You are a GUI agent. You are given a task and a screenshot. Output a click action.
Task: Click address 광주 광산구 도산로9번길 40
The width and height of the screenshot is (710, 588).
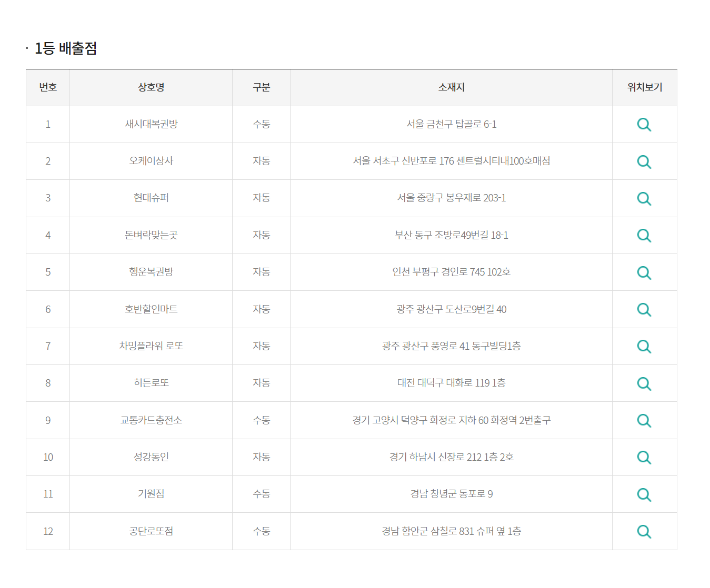coord(451,309)
